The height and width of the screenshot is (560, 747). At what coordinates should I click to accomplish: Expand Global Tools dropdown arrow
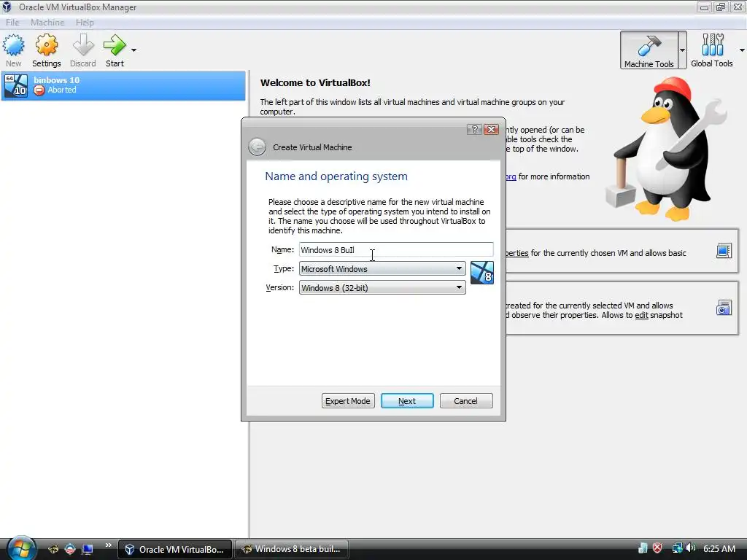742,50
